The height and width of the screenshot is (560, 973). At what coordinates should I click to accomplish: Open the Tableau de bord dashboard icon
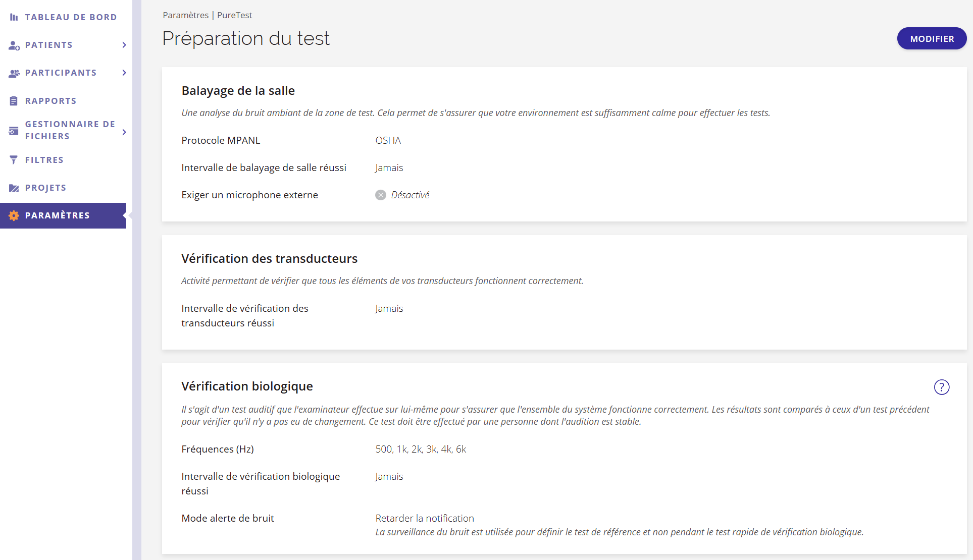(14, 17)
